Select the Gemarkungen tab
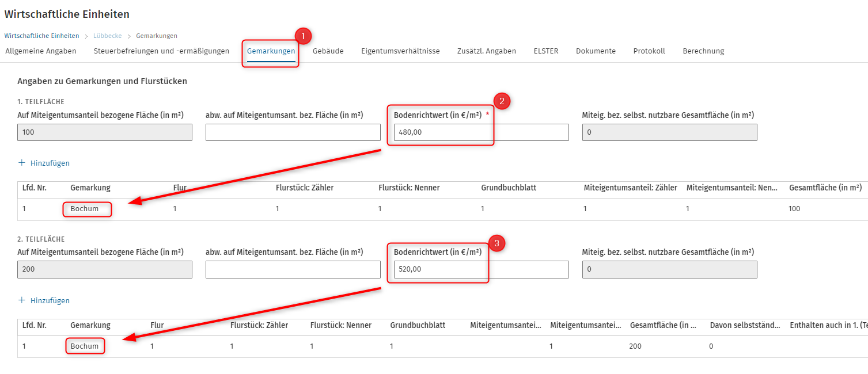Image resolution: width=868 pixels, height=374 pixels. tap(271, 51)
